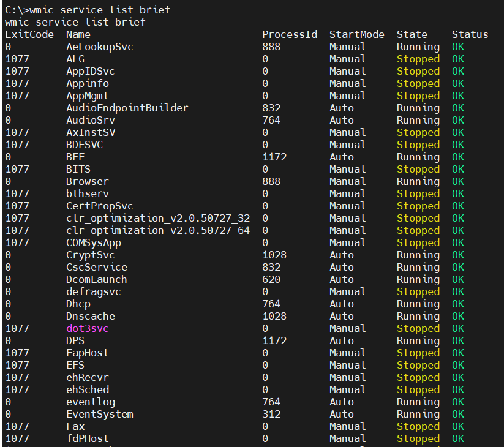Select the CscService service name
This screenshot has width=504, height=447.
coord(97,267)
